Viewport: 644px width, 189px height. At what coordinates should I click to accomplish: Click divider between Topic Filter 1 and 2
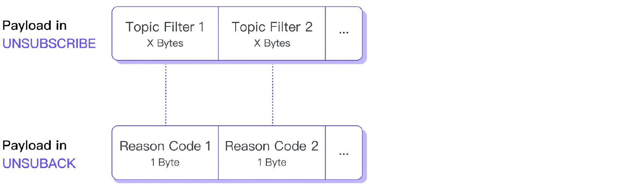coord(218,34)
